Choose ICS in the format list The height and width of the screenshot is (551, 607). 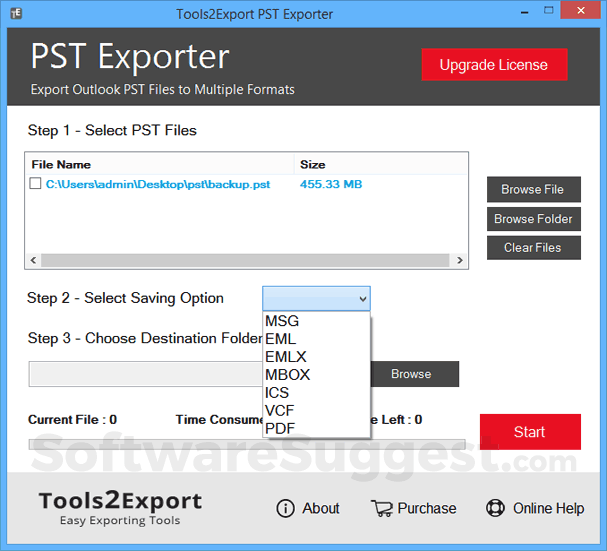point(316,393)
